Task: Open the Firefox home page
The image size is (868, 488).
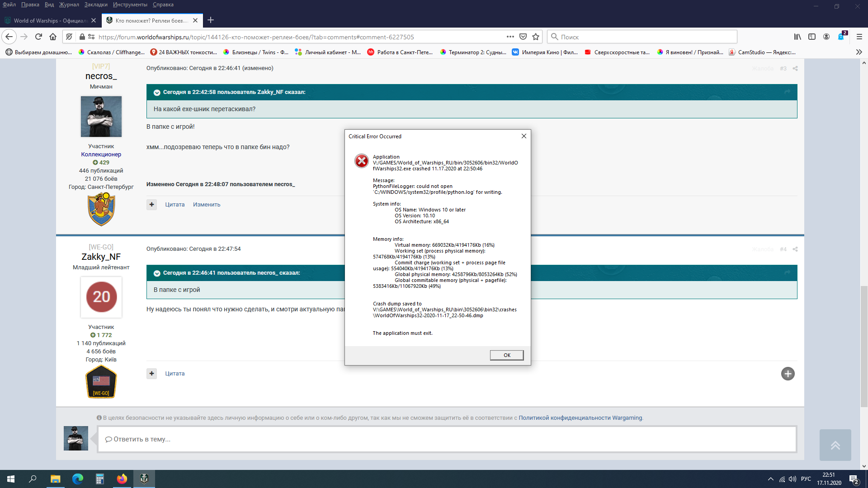Action: point(53,37)
